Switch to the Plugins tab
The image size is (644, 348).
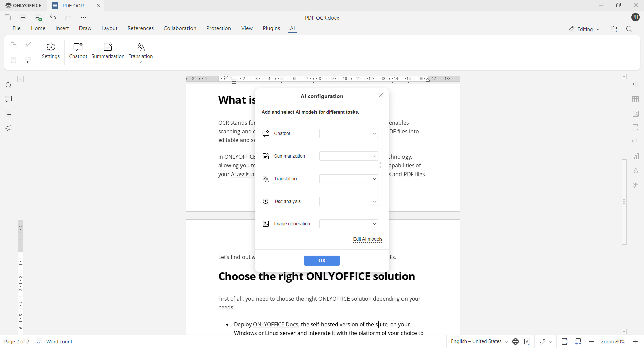click(x=272, y=29)
